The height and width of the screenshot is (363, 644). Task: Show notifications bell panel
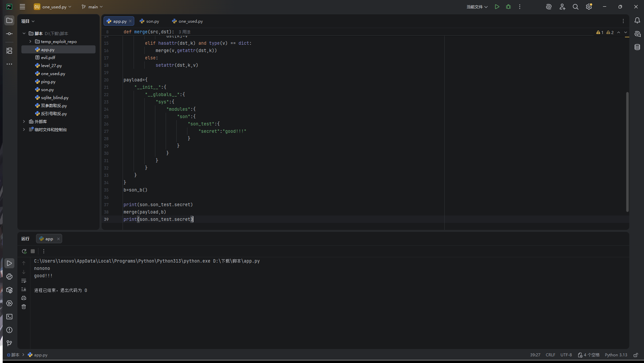(637, 20)
